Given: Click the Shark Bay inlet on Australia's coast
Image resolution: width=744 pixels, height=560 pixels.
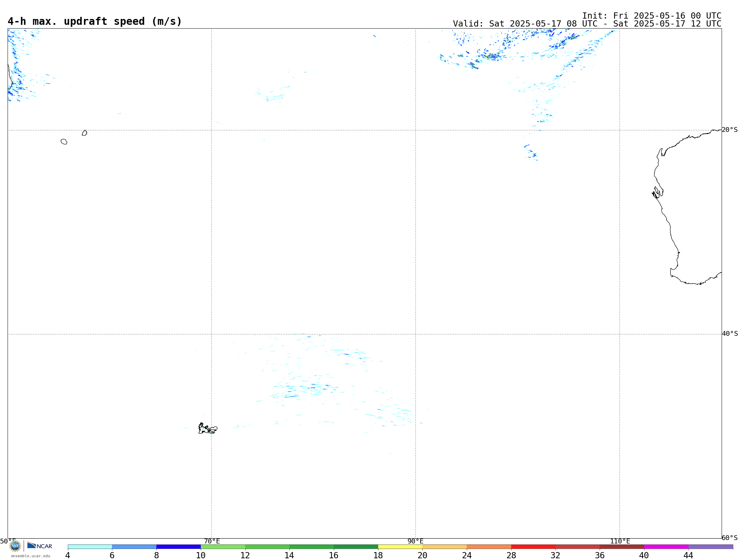Looking at the screenshot, I should coord(658,193).
